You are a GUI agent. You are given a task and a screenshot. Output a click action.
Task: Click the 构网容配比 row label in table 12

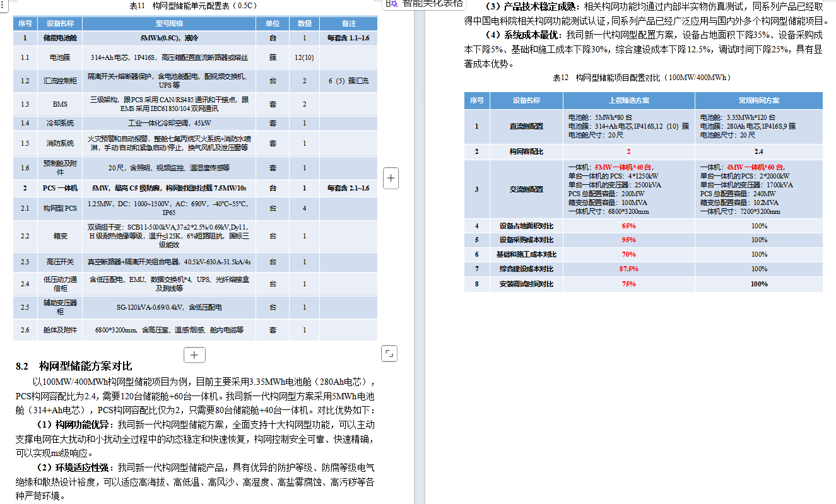526,151
